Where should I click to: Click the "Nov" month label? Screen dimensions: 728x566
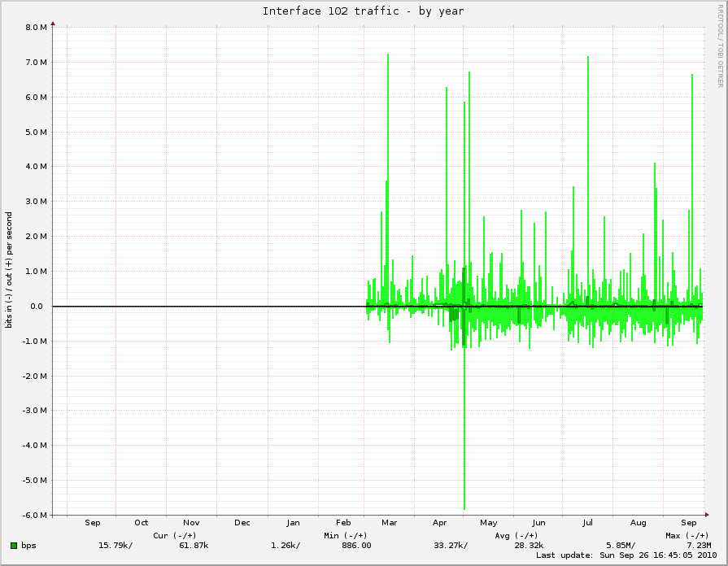[191, 523]
